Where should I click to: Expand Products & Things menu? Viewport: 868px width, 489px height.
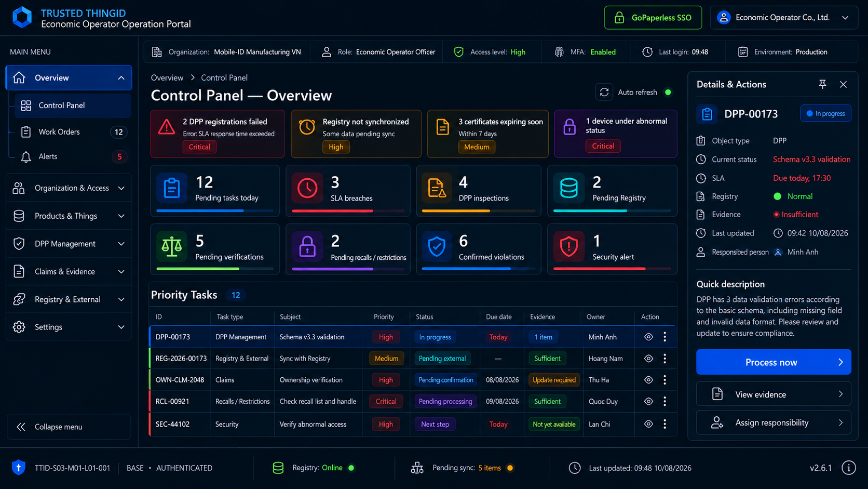coord(69,216)
